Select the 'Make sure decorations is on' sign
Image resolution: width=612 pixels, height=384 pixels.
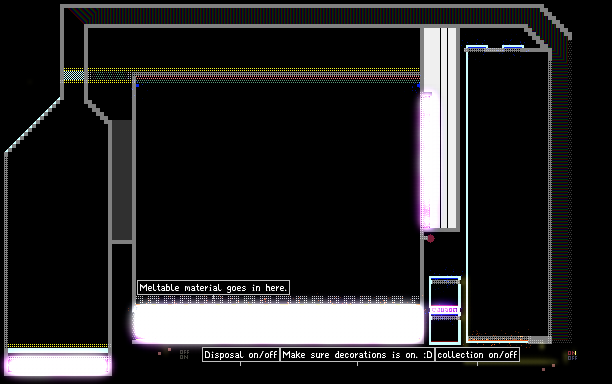358,355
